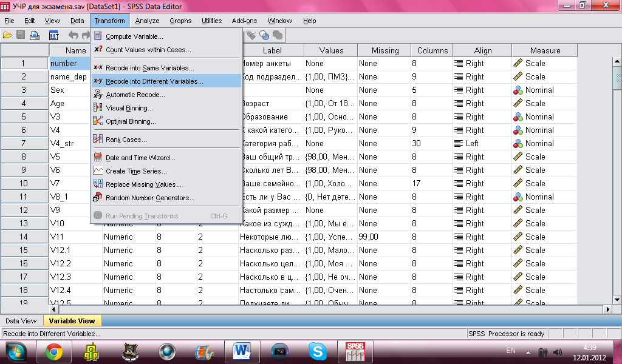This screenshot has height=364, width=622.
Task: Click the Values column header
Action: [x=331, y=50]
